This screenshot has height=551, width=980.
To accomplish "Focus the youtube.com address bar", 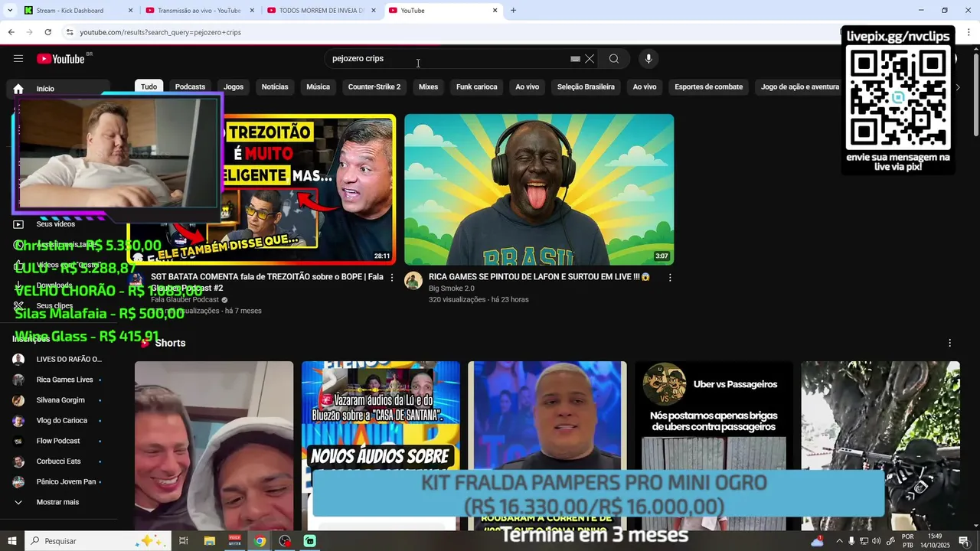I will (452, 32).
